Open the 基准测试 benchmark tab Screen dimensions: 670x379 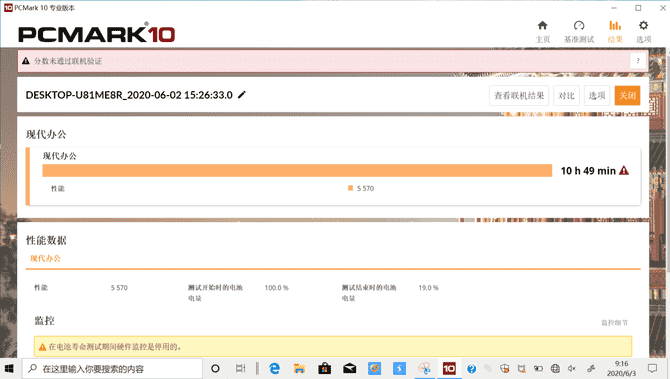tap(579, 32)
